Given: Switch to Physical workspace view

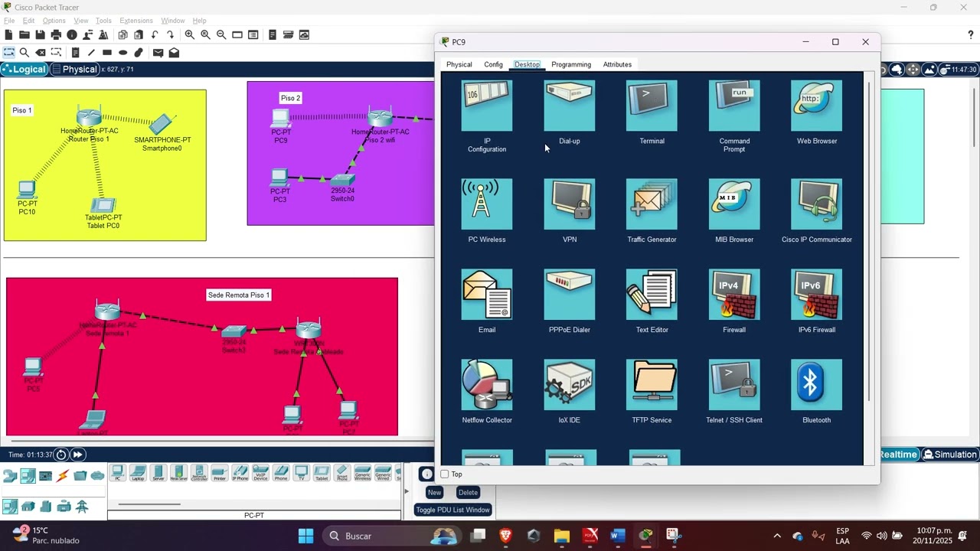Looking at the screenshot, I should click(75, 70).
